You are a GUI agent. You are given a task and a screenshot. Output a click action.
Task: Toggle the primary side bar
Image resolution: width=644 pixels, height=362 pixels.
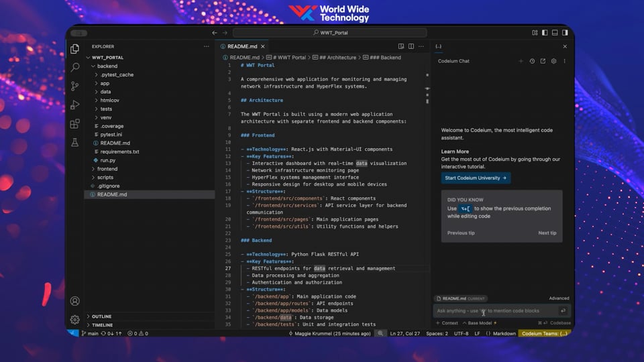click(545, 32)
